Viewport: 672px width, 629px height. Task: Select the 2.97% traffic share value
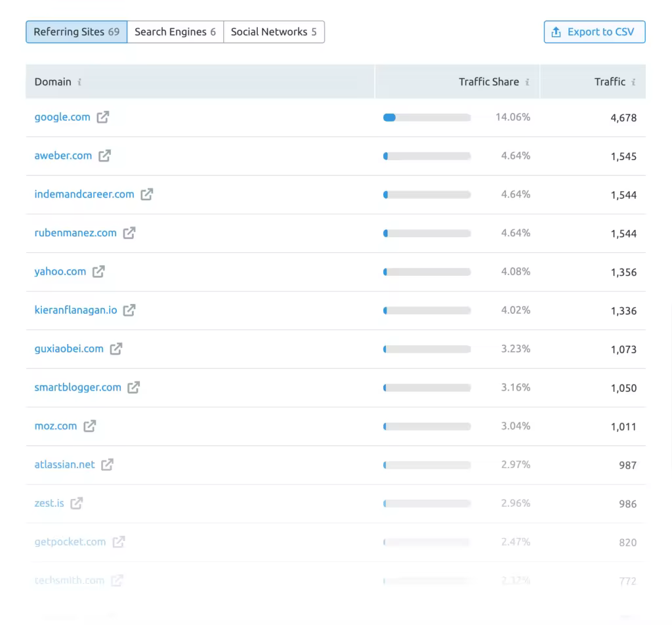pos(516,464)
